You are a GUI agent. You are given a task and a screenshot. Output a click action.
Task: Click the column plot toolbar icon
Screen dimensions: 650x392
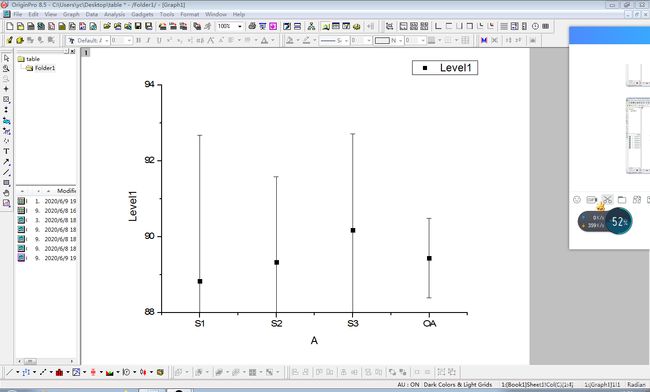pos(59,372)
